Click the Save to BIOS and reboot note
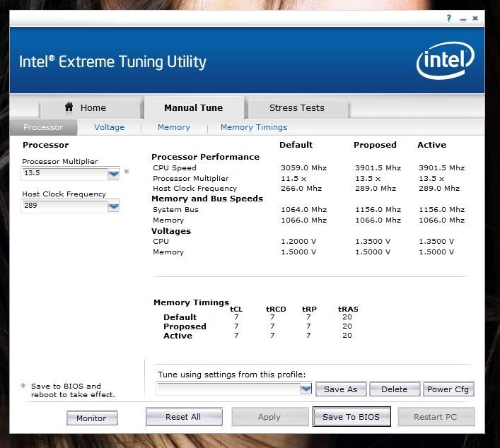500x448 pixels. coord(73,390)
